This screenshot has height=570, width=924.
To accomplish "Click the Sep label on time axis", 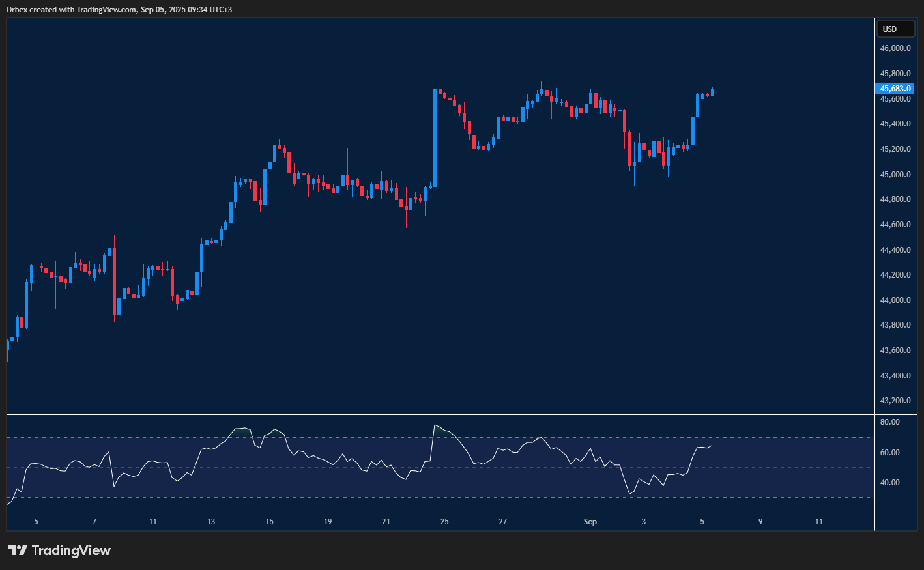I will pyautogui.click(x=590, y=521).
